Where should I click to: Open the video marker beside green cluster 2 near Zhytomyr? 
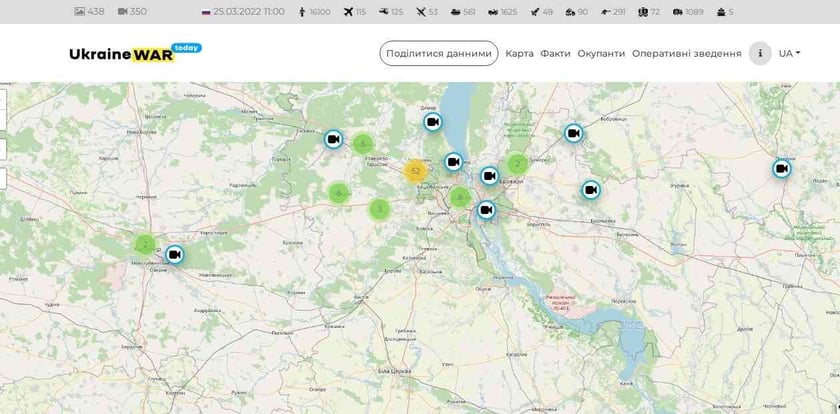[x=175, y=255]
